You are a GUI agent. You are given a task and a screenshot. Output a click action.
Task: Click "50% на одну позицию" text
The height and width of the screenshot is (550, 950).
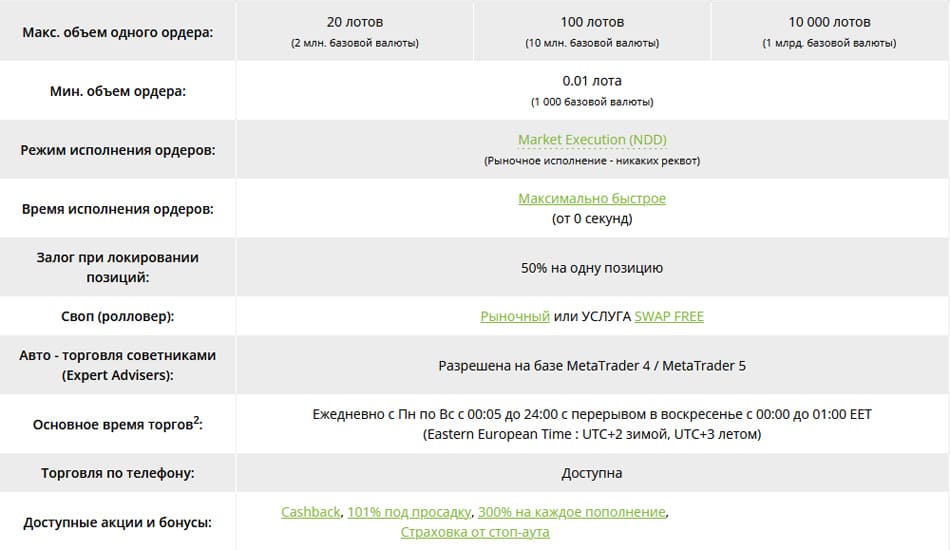(x=592, y=268)
